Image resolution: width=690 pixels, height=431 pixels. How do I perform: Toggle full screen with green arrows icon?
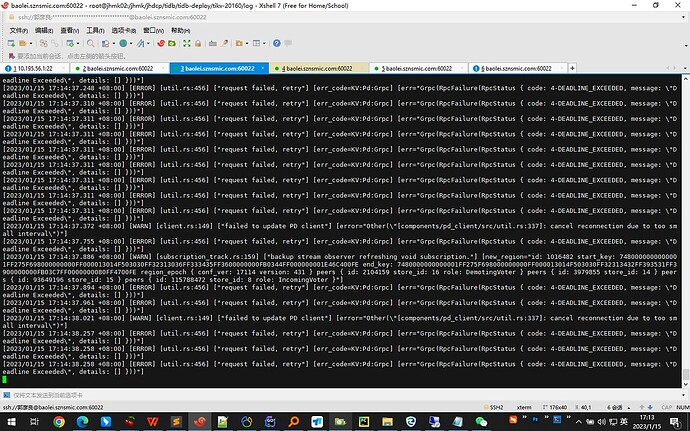(187, 43)
